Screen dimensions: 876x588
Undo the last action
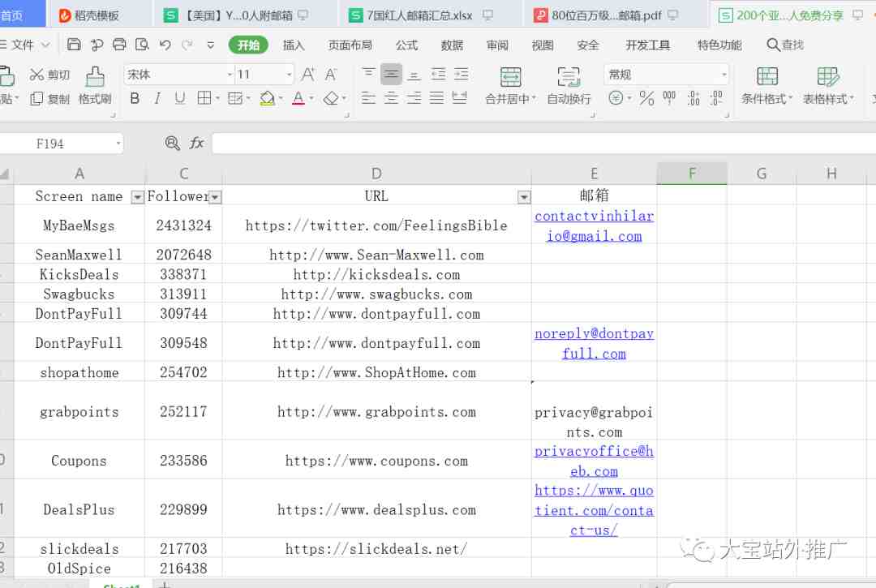click(165, 45)
